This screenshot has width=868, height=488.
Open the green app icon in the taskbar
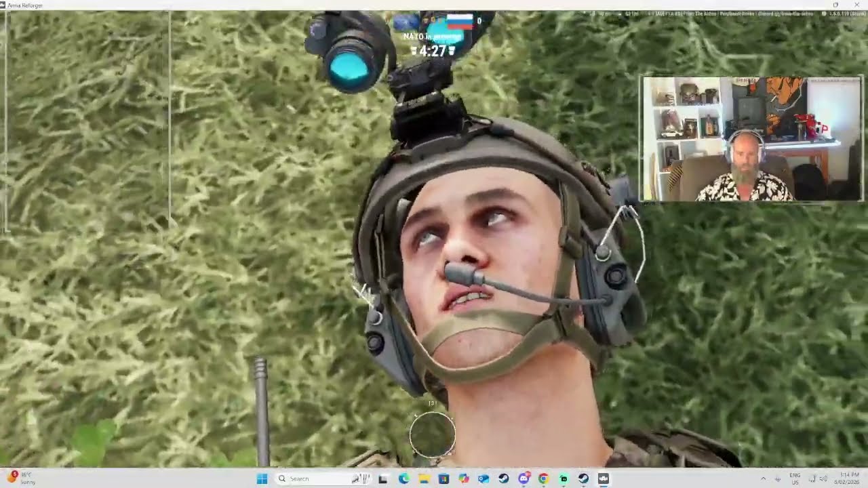pyautogui.click(x=564, y=479)
